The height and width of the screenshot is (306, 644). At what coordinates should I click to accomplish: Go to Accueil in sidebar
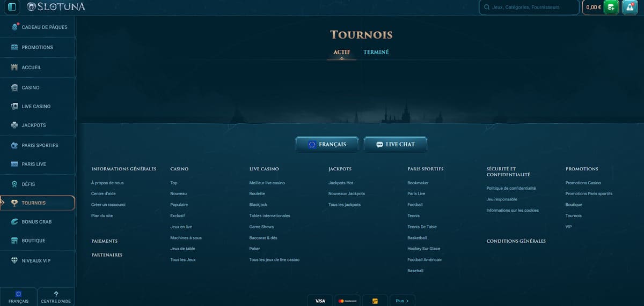point(38,68)
